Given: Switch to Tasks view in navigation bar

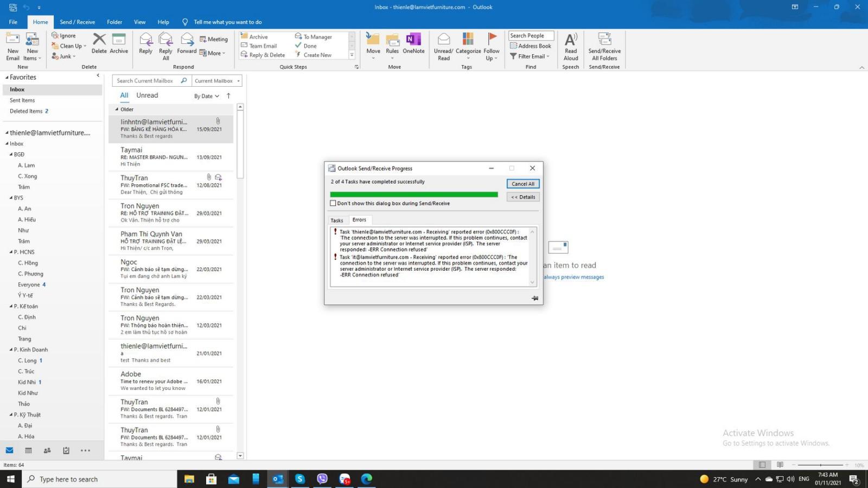Looking at the screenshot, I should coord(66,451).
